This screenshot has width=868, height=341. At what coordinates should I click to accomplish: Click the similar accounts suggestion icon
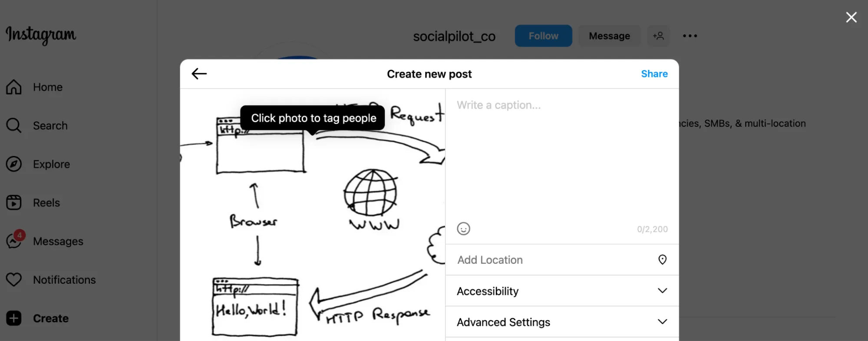pyautogui.click(x=658, y=36)
